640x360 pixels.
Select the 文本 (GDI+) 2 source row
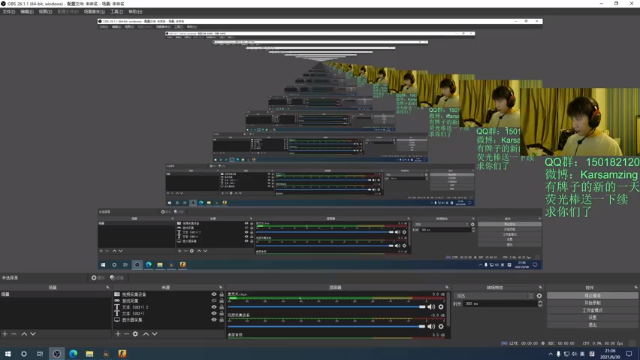(169, 307)
